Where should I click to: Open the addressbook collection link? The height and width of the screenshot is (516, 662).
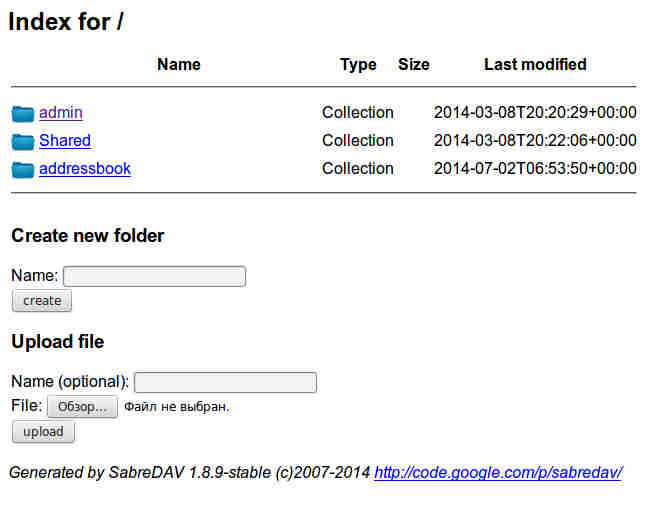coord(85,168)
